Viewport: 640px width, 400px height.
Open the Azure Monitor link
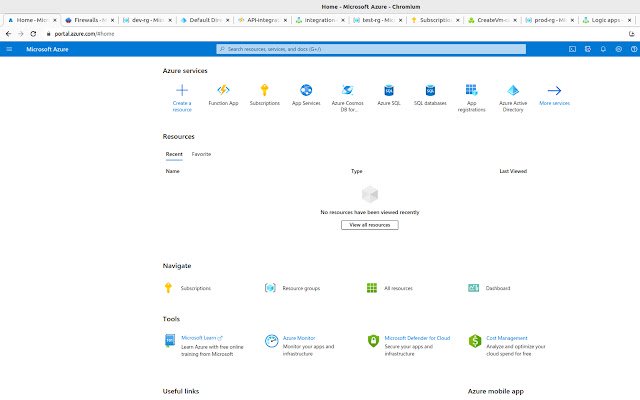[x=299, y=338]
